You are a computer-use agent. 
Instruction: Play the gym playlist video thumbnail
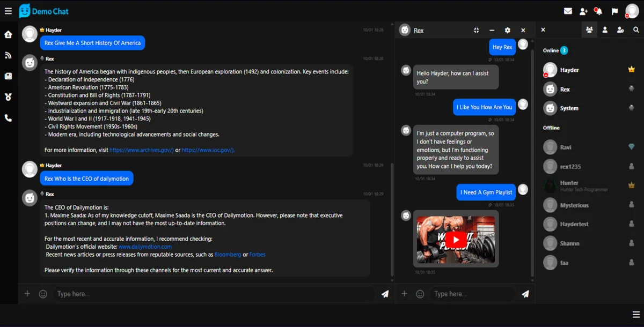click(455, 239)
